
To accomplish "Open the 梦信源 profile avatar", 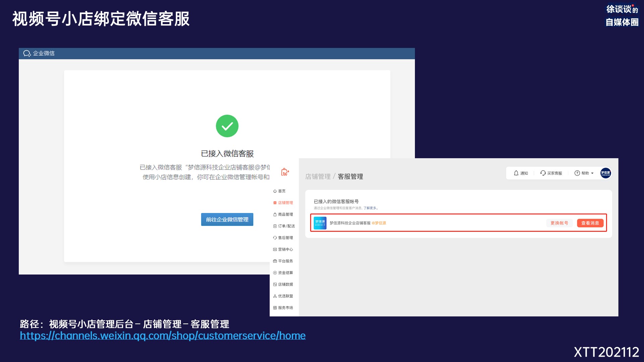I will [x=605, y=173].
